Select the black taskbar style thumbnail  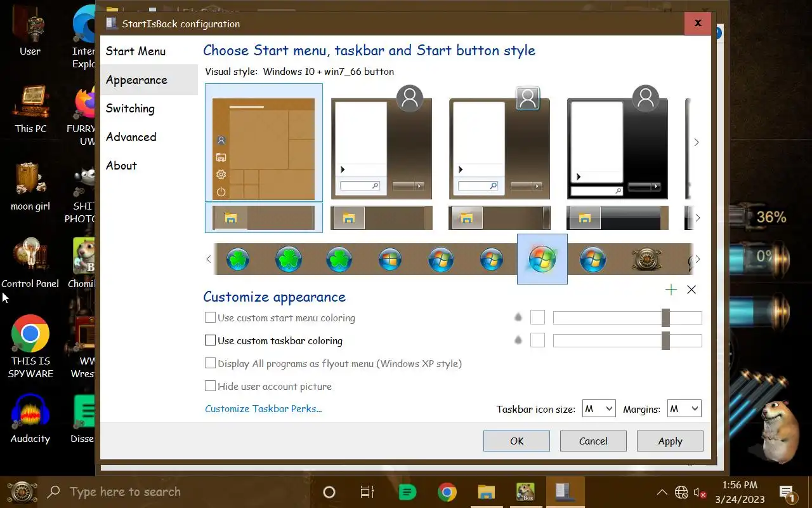pyautogui.click(x=617, y=218)
